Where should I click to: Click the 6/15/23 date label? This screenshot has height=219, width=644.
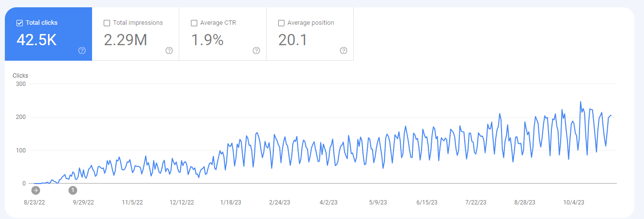click(427, 202)
